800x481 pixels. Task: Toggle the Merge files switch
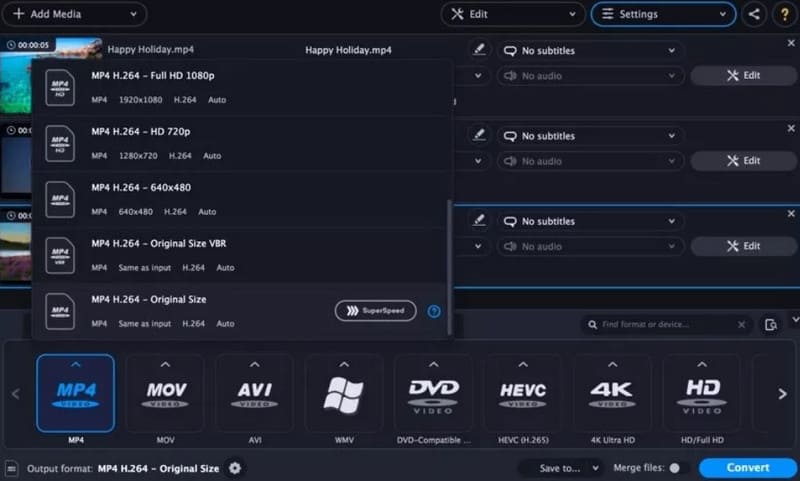click(x=676, y=468)
